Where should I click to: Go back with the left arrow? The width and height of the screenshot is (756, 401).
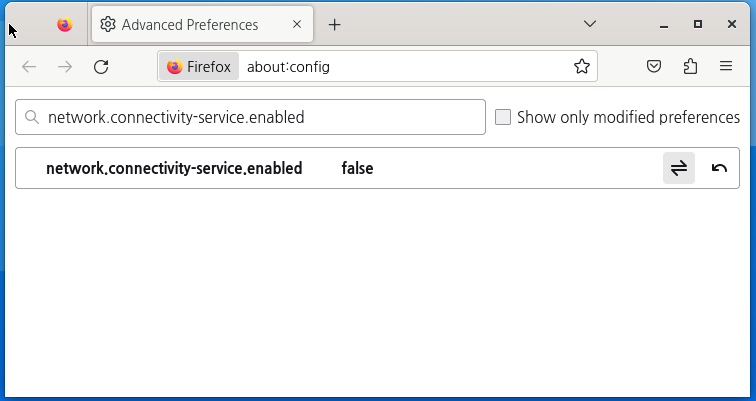(29, 67)
